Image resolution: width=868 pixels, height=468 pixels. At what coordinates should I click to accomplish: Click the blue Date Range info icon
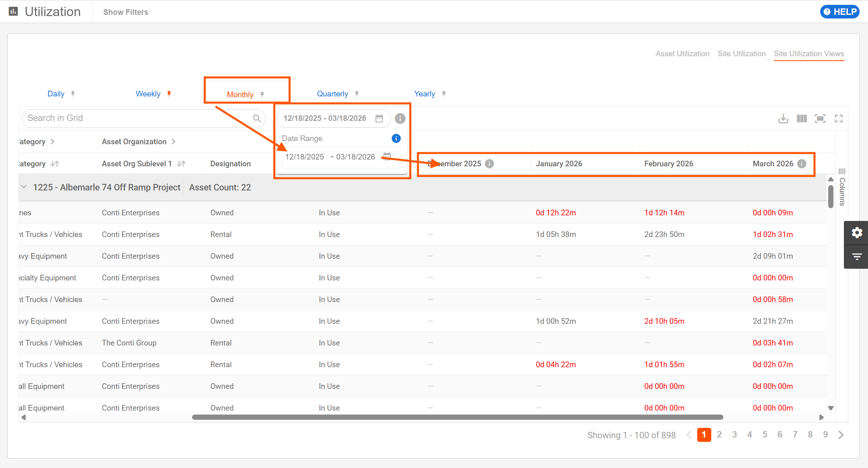pos(396,138)
